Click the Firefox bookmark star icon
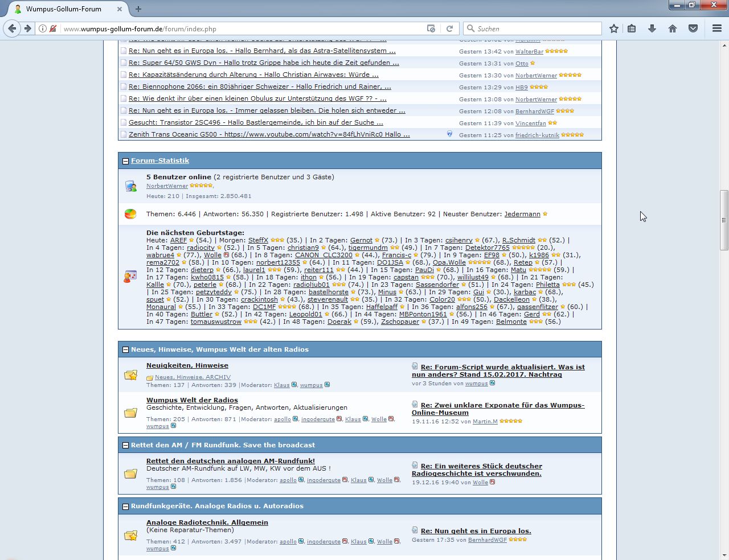The image size is (729, 560). tap(613, 28)
